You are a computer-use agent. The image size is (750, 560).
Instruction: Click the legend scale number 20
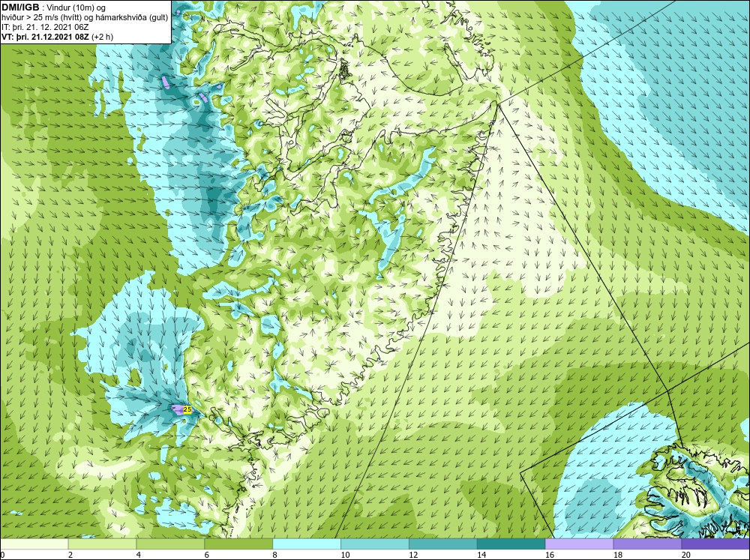tap(686, 555)
